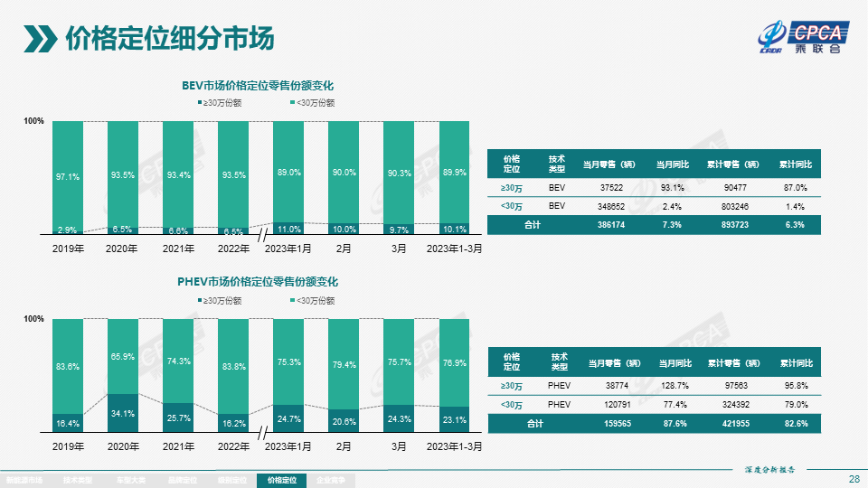Click the <30万份额 legend marker in the BEV chart
Image resolution: width=868 pixels, height=488 pixels.
[291, 103]
